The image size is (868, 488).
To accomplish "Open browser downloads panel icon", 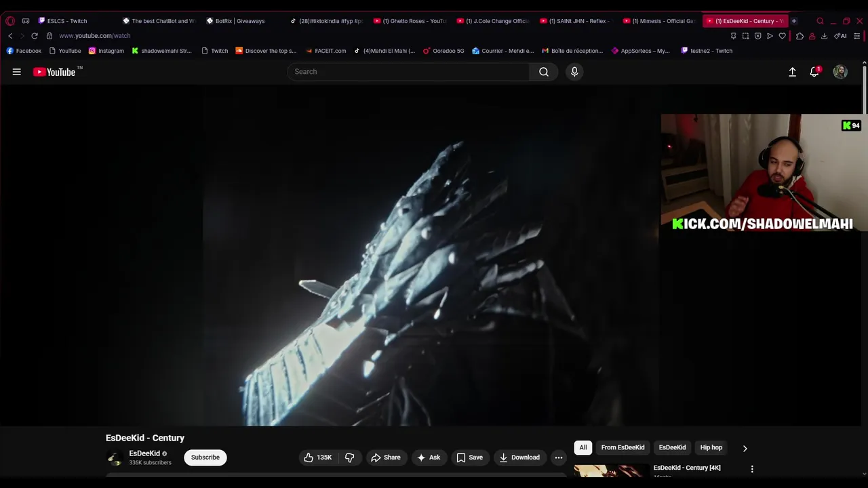I will 824,36.
